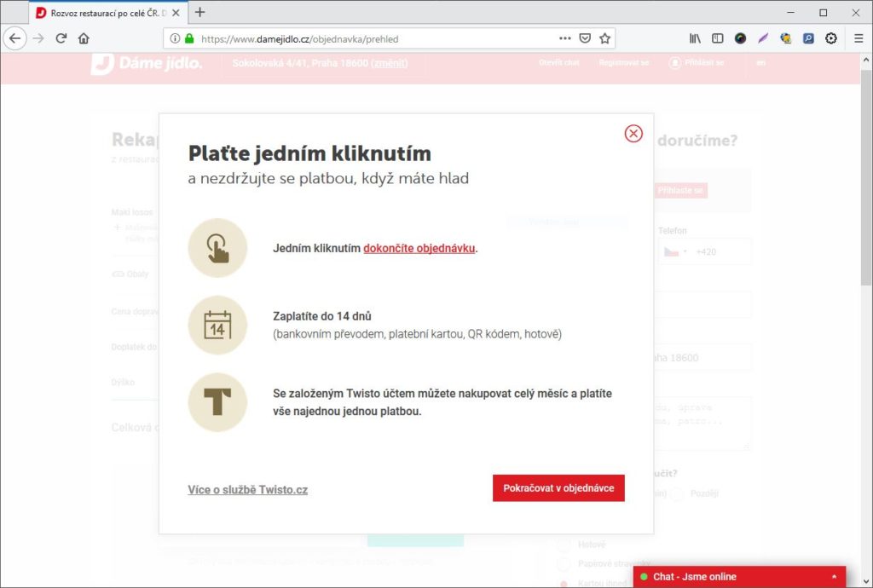Go to browser home page
The width and height of the screenshot is (873, 588).
[x=84, y=38]
